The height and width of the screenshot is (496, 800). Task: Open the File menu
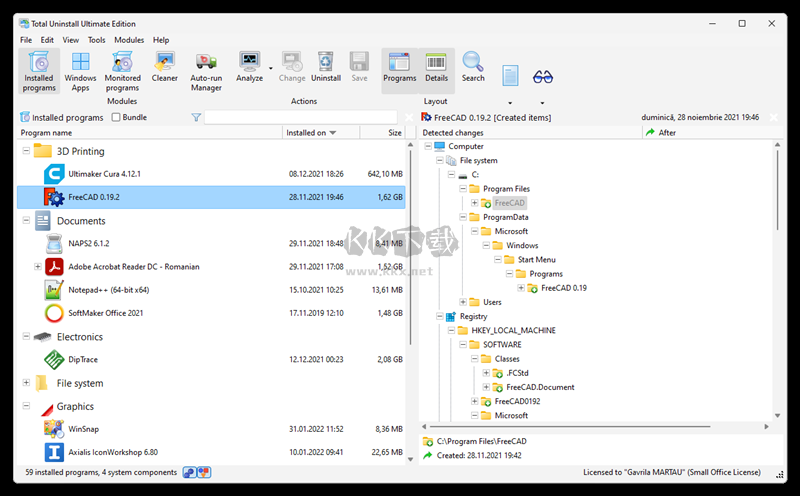coord(26,40)
